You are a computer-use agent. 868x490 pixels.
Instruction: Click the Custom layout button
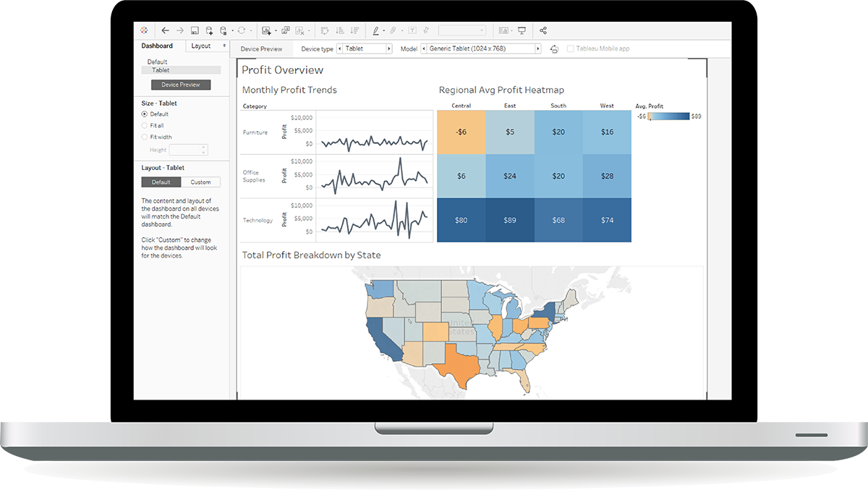(200, 182)
